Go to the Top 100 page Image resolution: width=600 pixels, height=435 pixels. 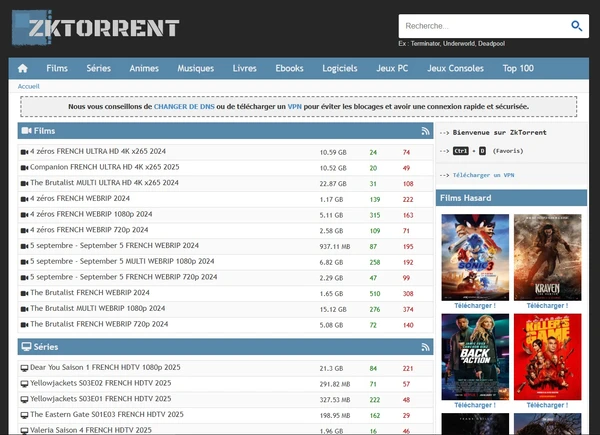pos(518,69)
